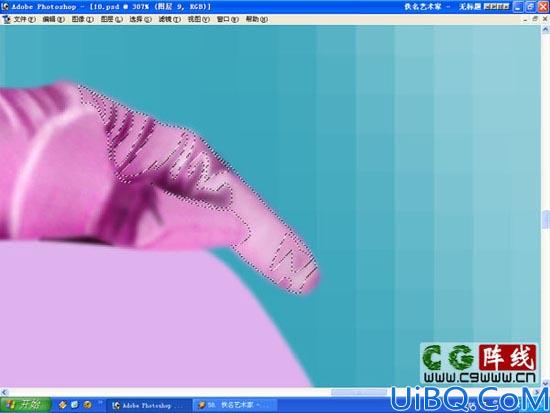Launch the third quick launch icon on taskbar

pos(87,405)
